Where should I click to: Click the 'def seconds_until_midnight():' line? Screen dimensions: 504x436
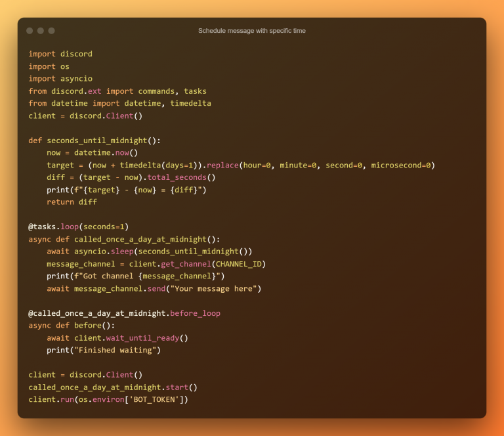pyautogui.click(x=94, y=141)
